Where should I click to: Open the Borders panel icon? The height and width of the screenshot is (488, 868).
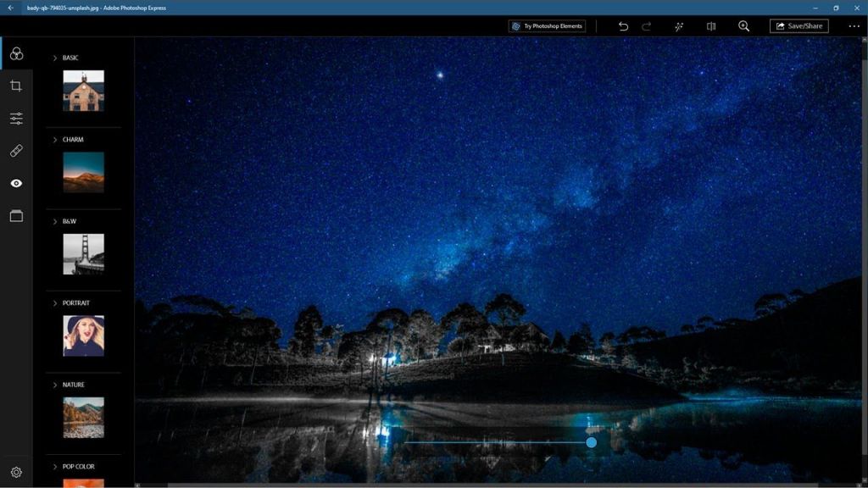pos(16,216)
